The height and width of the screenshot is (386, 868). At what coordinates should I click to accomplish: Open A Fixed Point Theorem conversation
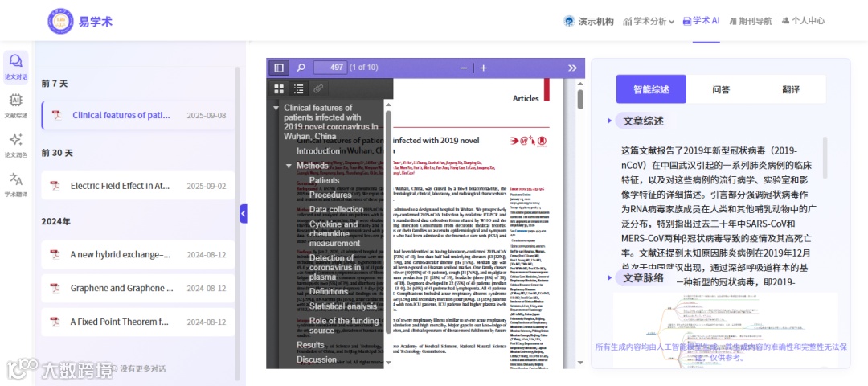(x=138, y=322)
